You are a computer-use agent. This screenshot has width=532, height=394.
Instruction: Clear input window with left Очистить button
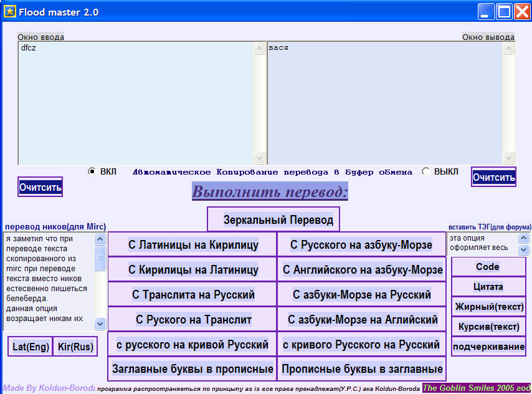pos(40,187)
